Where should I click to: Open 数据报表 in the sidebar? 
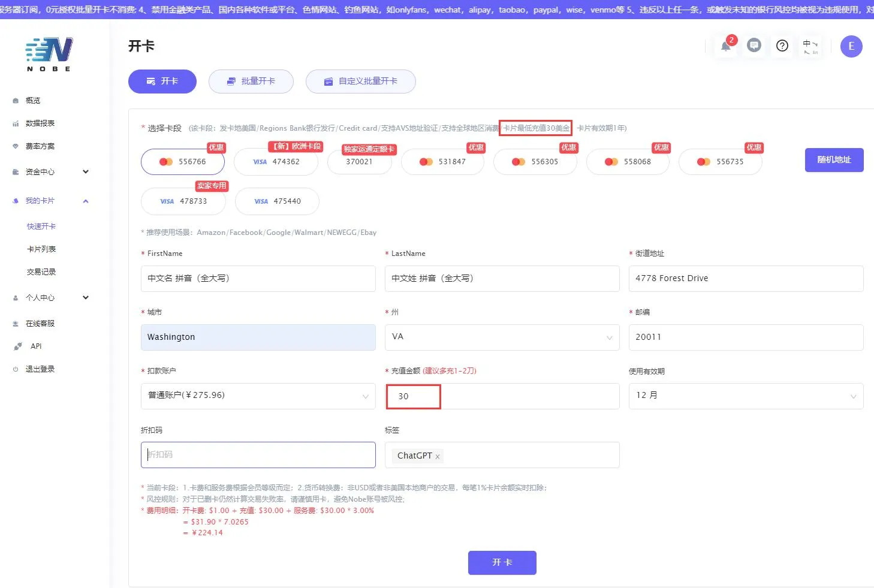pyautogui.click(x=40, y=123)
